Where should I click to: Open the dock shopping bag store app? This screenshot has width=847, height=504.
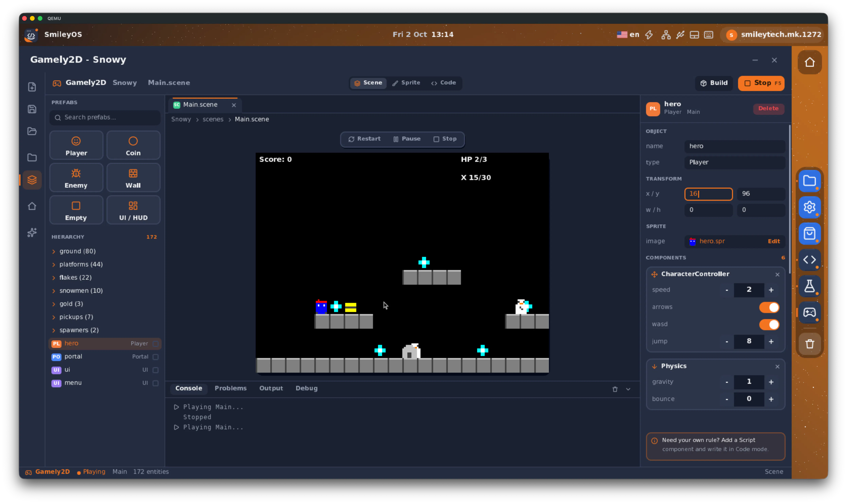coord(809,233)
